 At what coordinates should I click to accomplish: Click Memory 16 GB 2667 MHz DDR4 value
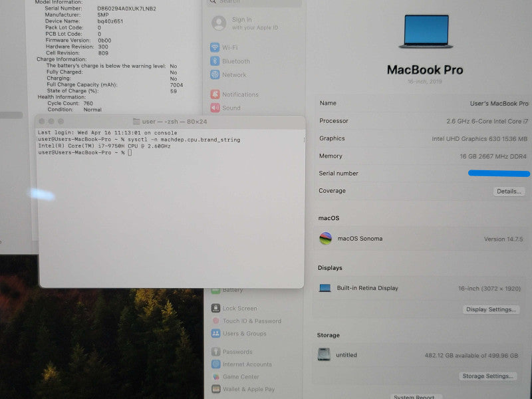coord(493,156)
